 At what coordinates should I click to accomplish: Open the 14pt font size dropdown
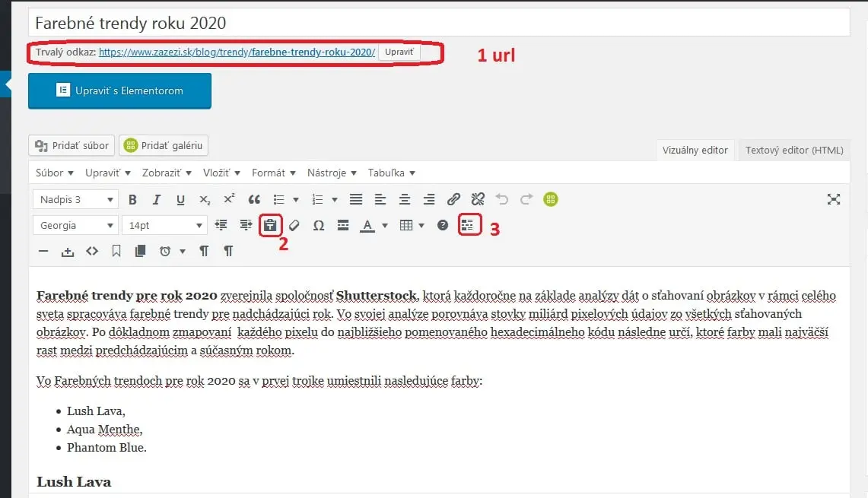(x=164, y=225)
